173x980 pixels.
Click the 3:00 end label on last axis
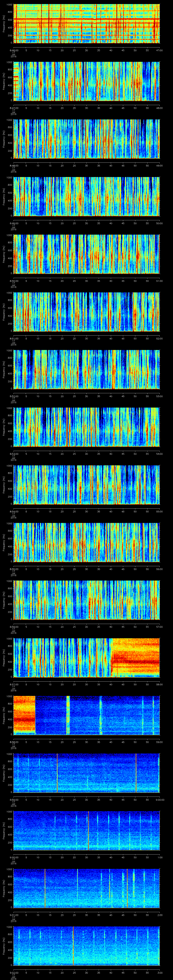pyautogui.click(x=160, y=973)
